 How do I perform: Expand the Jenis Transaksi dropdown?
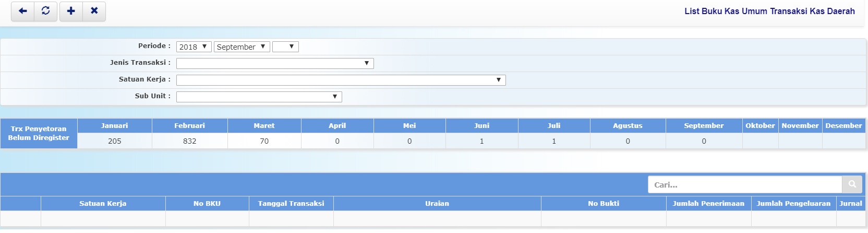[x=275, y=63]
